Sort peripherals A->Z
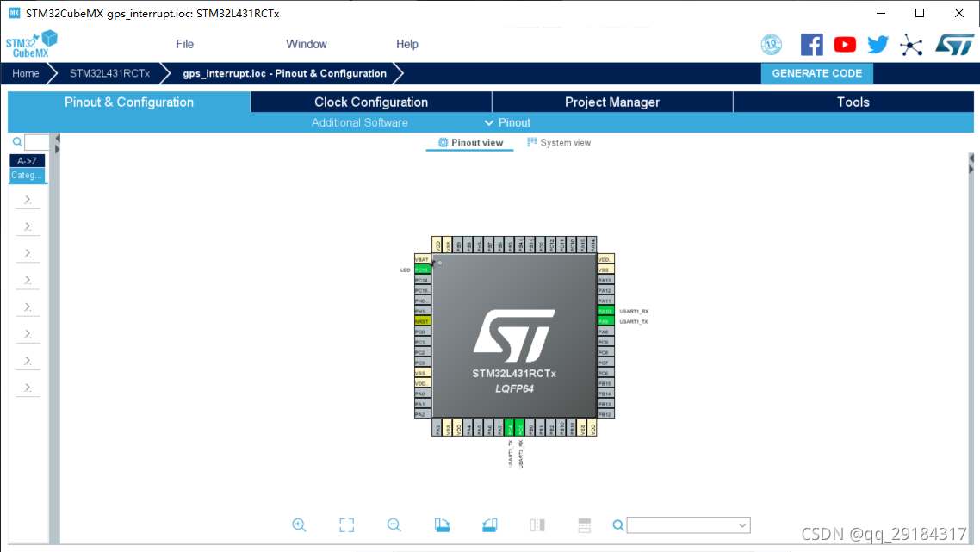 27,161
